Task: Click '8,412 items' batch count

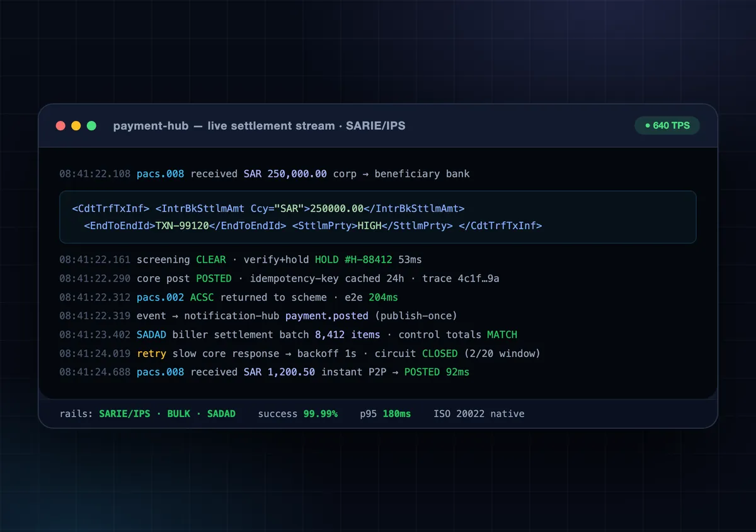Action: pyautogui.click(x=348, y=335)
